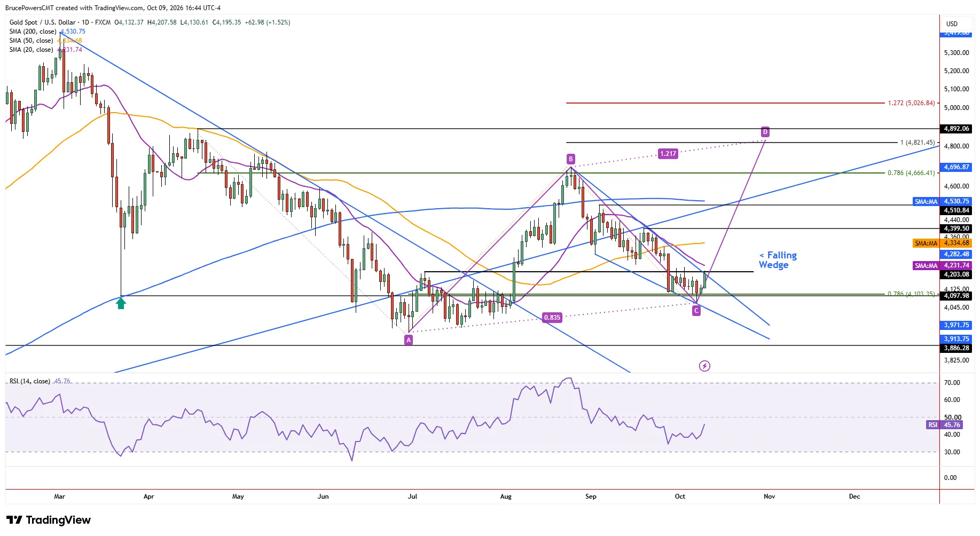Screen dimensions: 980x536
Task: Click the lightning bolt event icon
Action: [705, 366]
